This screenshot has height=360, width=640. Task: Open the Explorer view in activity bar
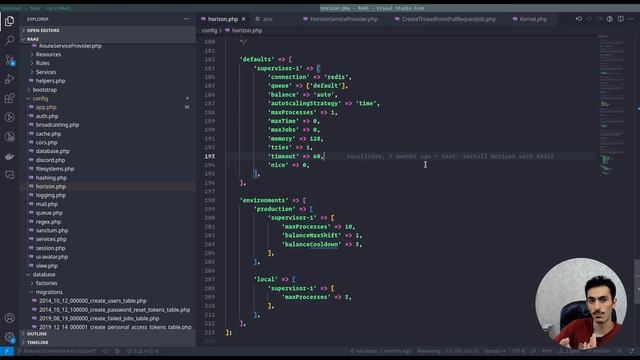[9, 21]
